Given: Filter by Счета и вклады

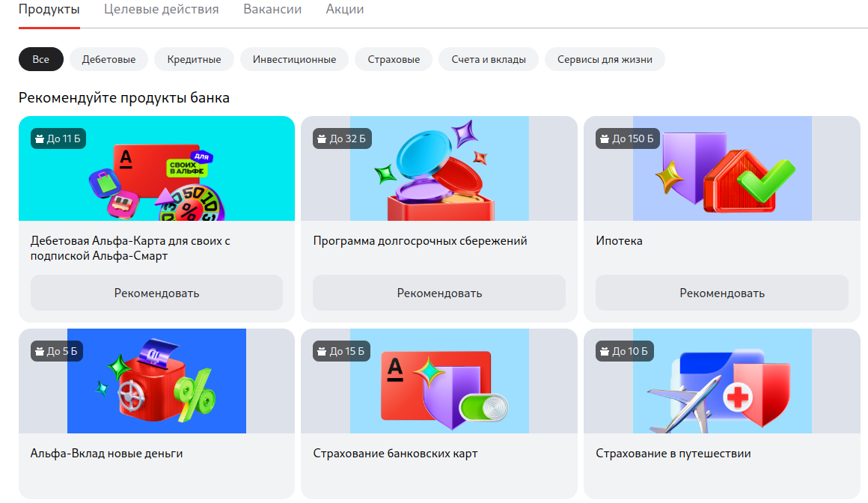Looking at the screenshot, I should click(489, 59).
